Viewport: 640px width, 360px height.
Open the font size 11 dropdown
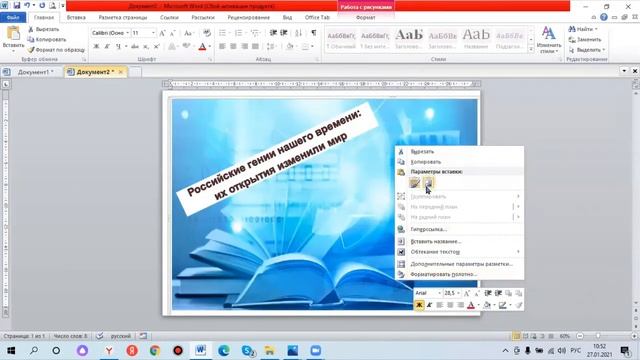pos(153,33)
